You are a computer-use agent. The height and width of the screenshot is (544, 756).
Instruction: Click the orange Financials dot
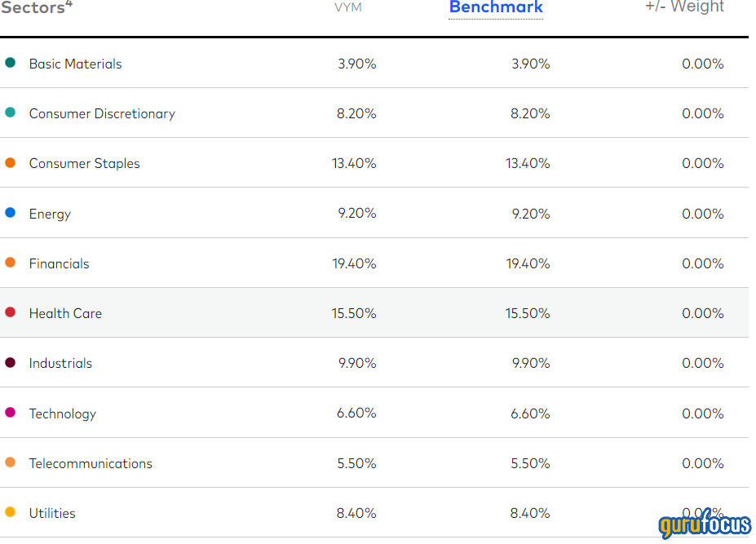coord(10,263)
